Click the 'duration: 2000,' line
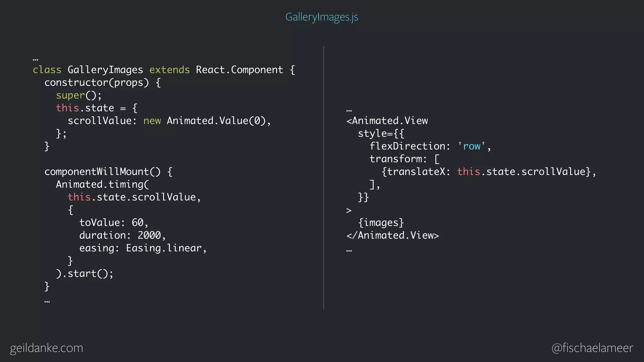The image size is (644, 362). pyautogui.click(x=123, y=235)
